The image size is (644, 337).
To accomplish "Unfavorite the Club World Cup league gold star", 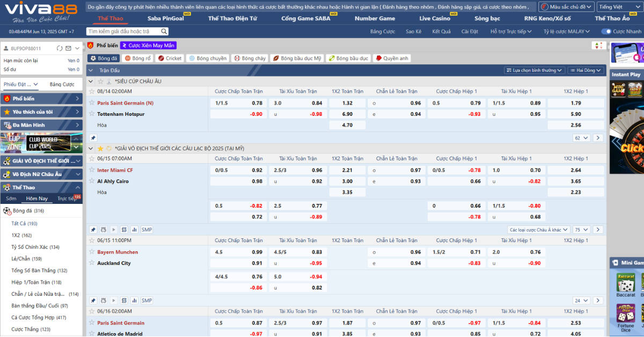I will tap(100, 149).
